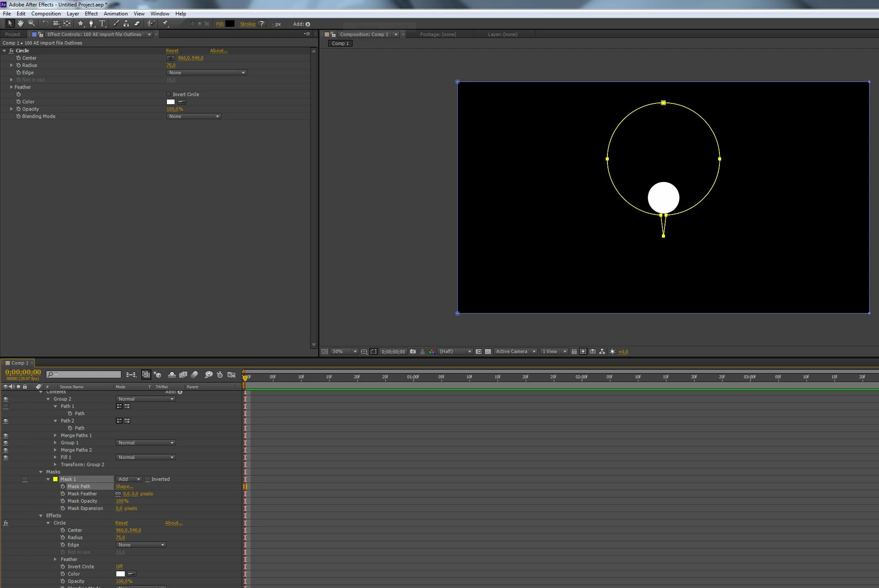Select the Puppet Pin tool

165,24
